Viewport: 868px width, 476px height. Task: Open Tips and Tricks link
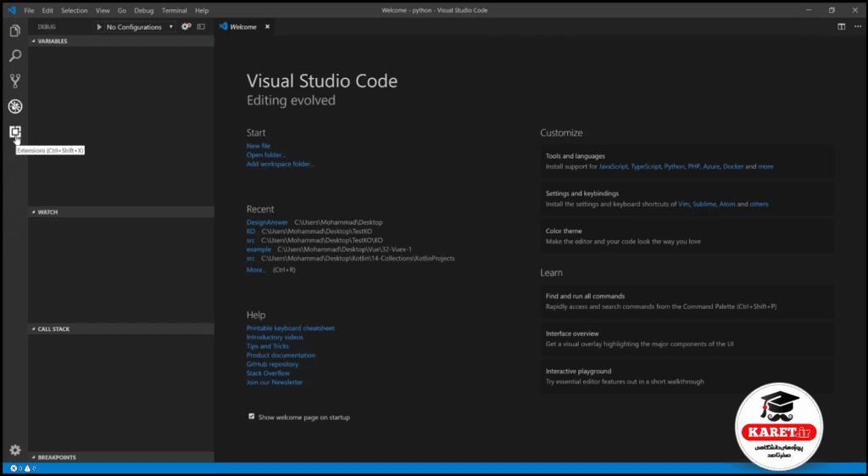pyautogui.click(x=267, y=346)
